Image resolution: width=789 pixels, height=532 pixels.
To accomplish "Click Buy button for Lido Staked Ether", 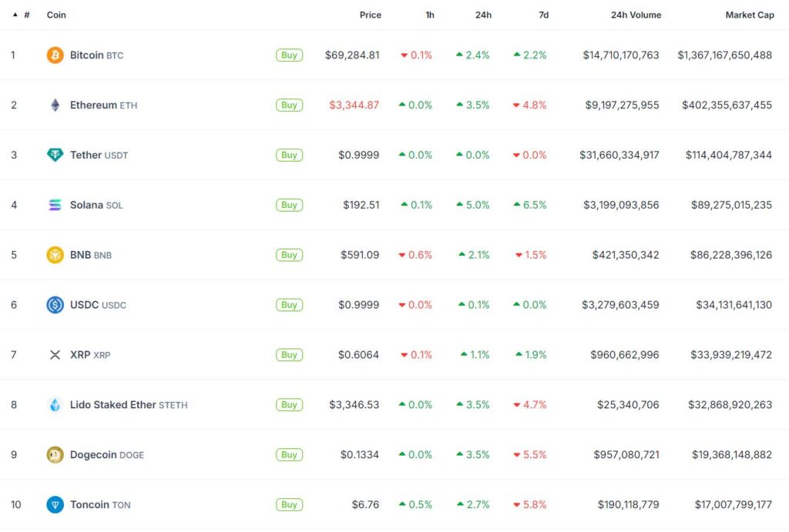I will (x=290, y=405).
